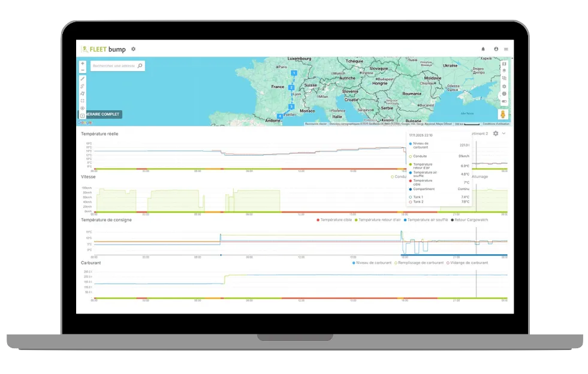Zoom in on the map
This screenshot has height=374, width=588.
pos(83,64)
